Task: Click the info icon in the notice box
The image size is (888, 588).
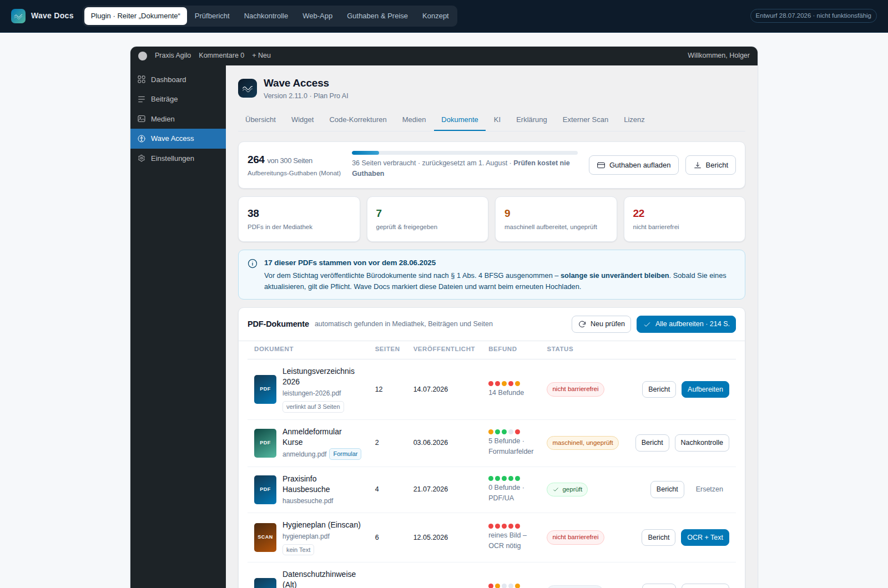Action: tap(253, 263)
